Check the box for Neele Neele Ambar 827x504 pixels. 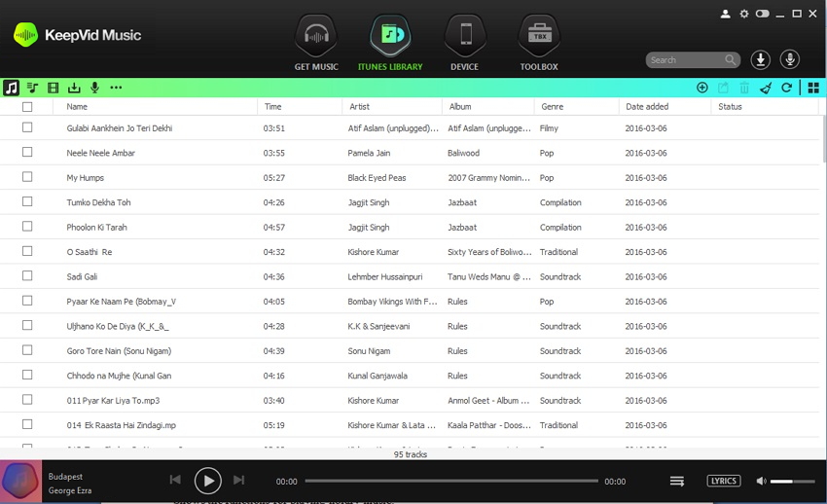click(27, 153)
